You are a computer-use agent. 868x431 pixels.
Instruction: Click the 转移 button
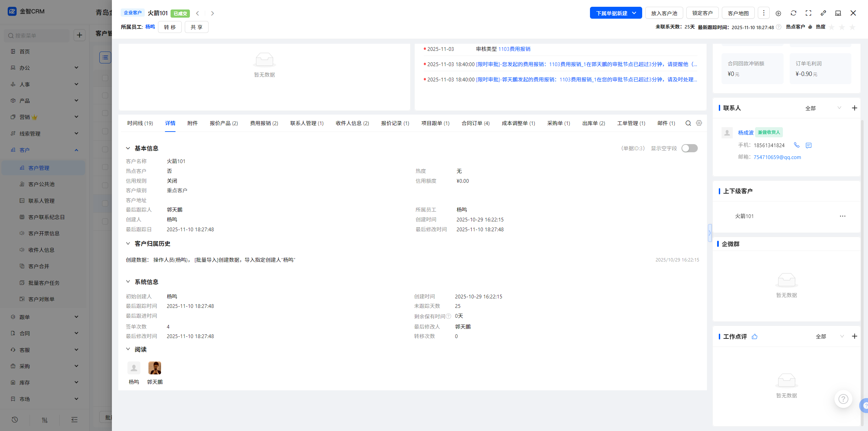[170, 27]
